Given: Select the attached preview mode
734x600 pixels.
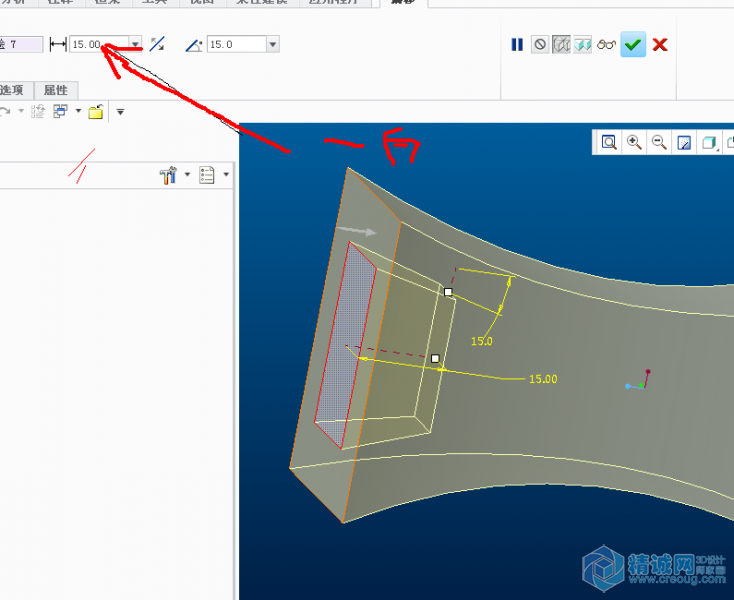Looking at the screenshot, I should (x=583, y=45).
